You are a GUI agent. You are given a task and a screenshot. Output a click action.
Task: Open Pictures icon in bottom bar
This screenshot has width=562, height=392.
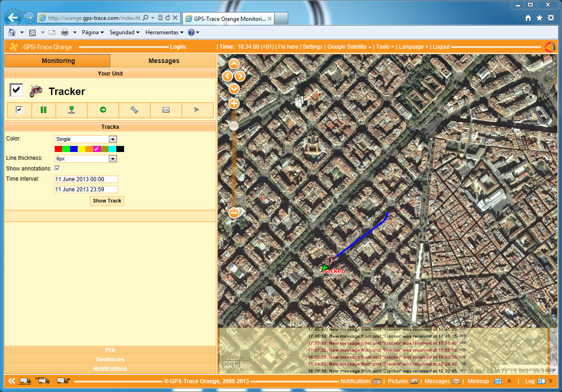414,381
